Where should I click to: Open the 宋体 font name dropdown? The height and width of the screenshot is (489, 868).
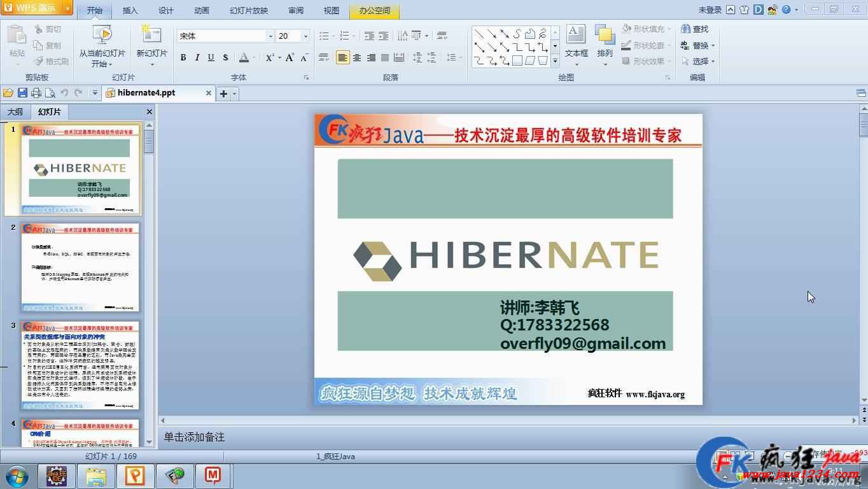click(x=271, y=36)
